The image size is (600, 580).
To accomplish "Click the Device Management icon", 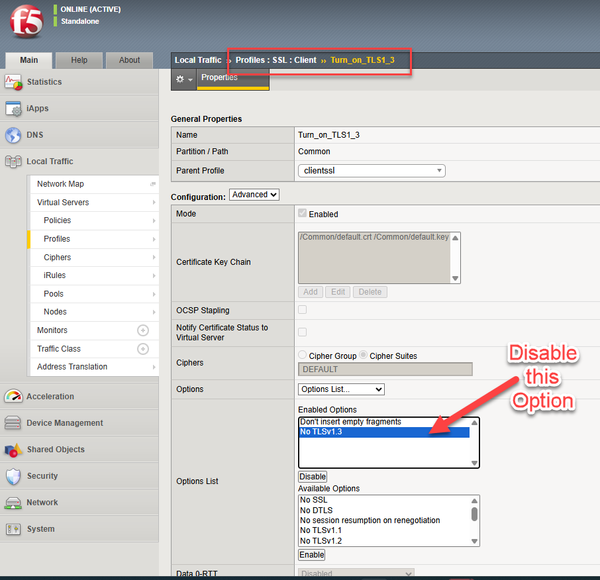I will [13, 423].
